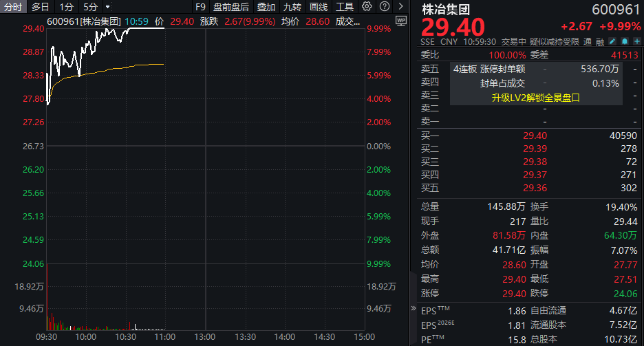
Task: Expand toolbar with right chevron arrow
Action: point(400,7)
